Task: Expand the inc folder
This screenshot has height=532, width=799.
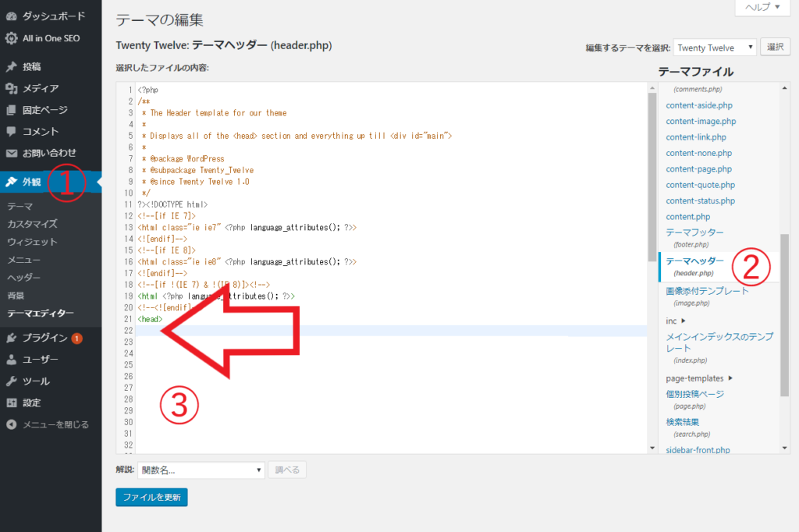Action: click(676, 321)
